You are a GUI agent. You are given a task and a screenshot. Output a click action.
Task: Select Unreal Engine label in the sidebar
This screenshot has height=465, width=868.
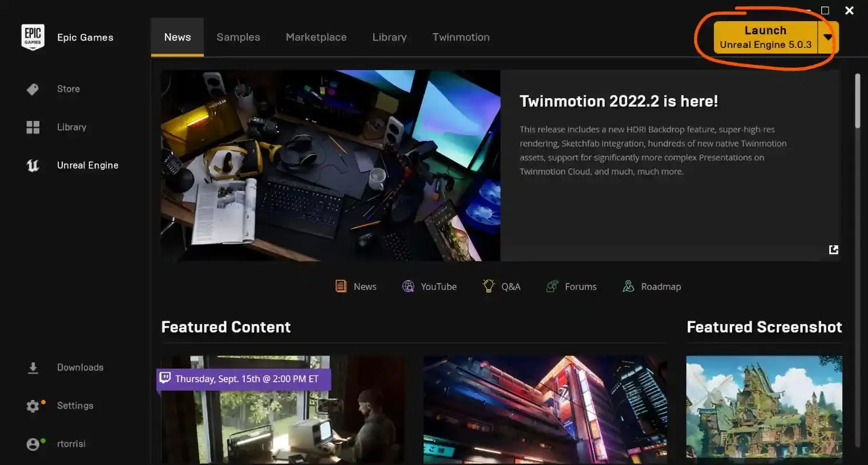tap(88, 165)
